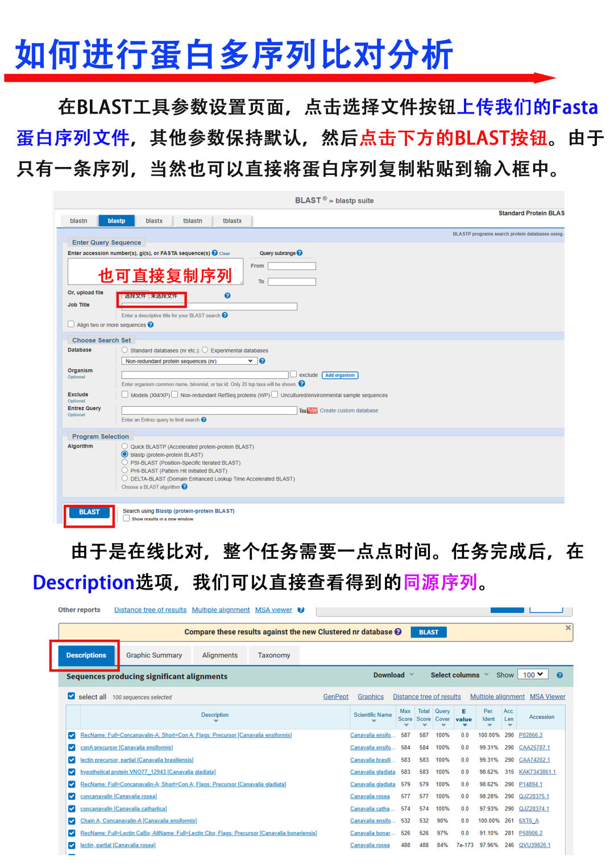Select Standard databases radio button
This screenshot has width=614, height=868.
125,350
